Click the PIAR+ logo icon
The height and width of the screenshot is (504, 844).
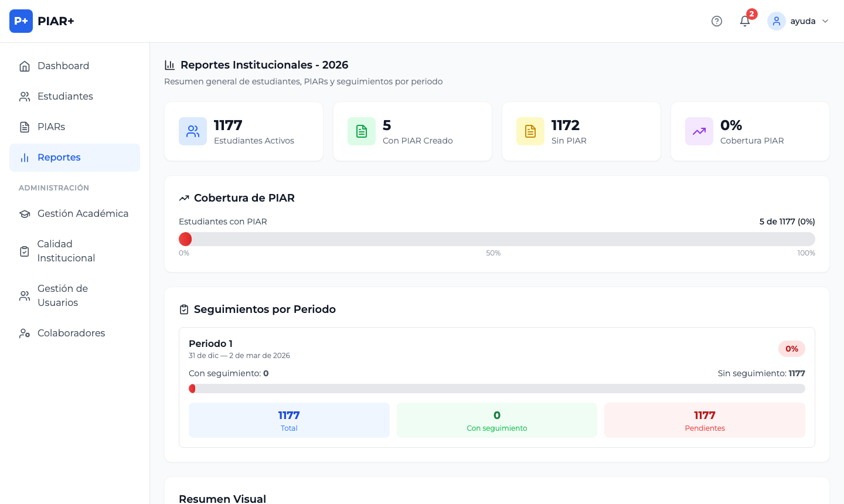21,21
